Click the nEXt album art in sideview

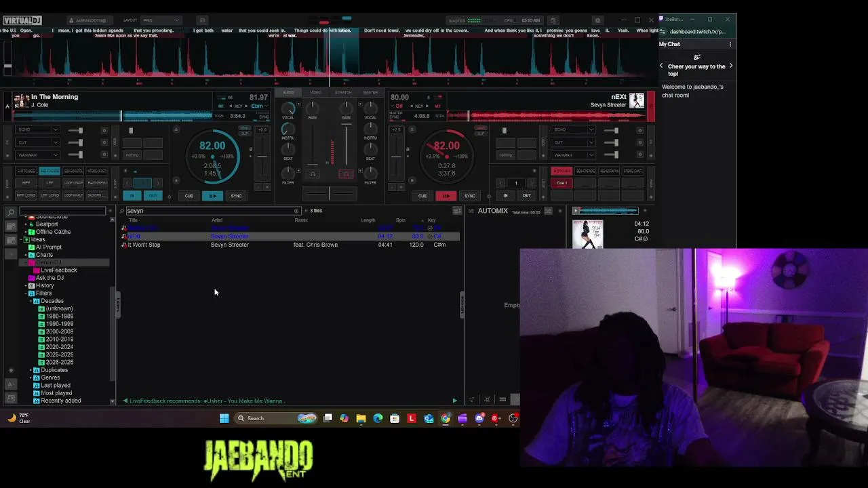tap(588, 234)
